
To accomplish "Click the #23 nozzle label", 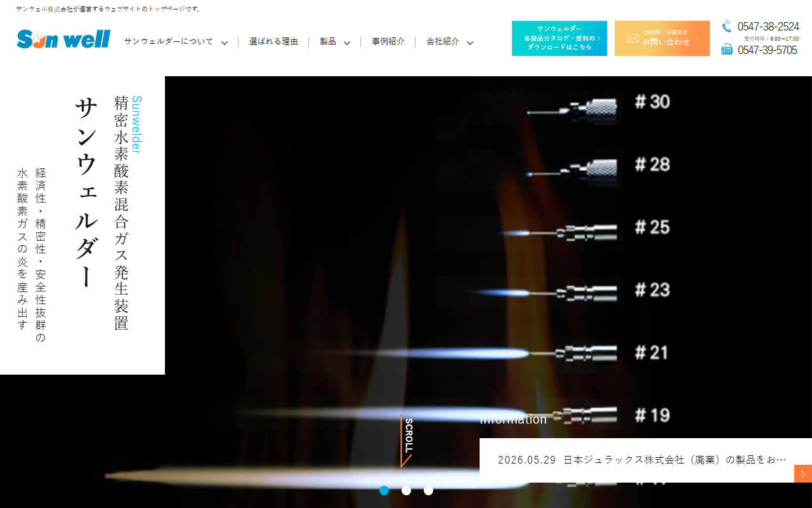I will click(x=652, y=290).
